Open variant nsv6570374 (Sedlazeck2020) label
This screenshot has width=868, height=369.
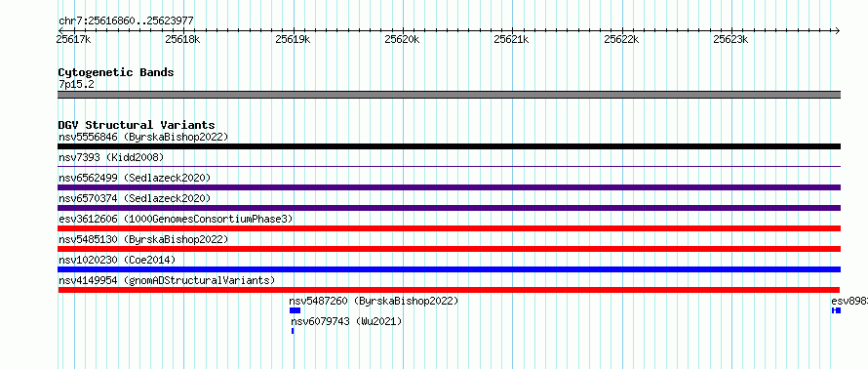tap(135, 198)
